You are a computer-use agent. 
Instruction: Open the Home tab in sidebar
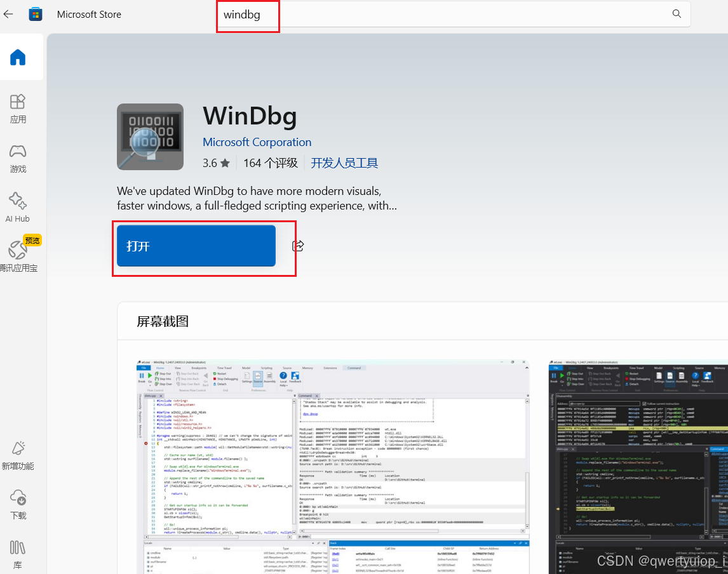[x=18, y=58]
